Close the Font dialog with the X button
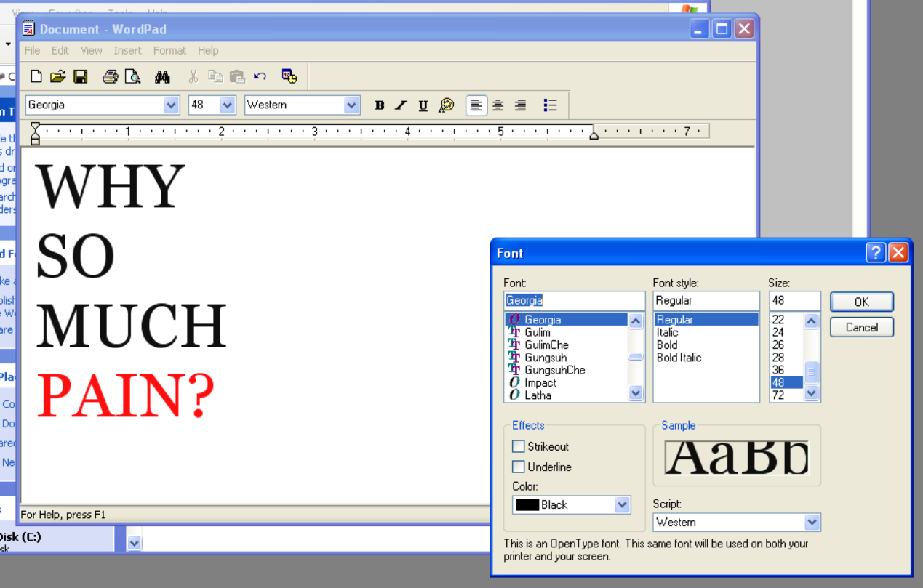 tap(898, 252)
